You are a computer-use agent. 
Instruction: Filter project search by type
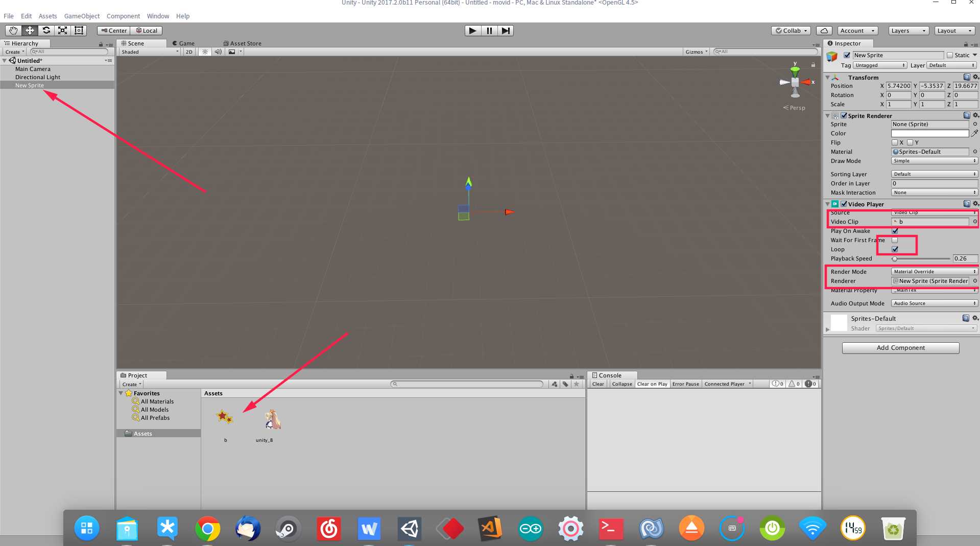pyautogui.click(x=555, y=384)
